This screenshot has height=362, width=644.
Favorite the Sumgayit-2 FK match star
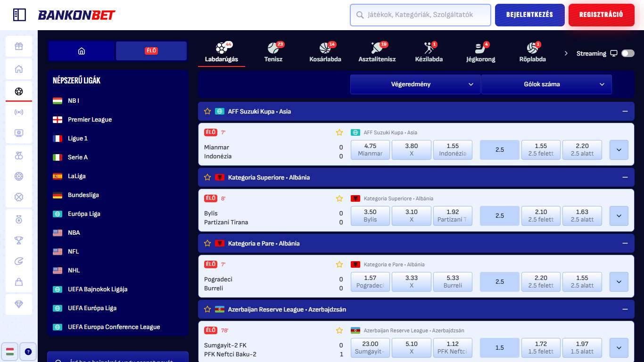click(339, 330)
